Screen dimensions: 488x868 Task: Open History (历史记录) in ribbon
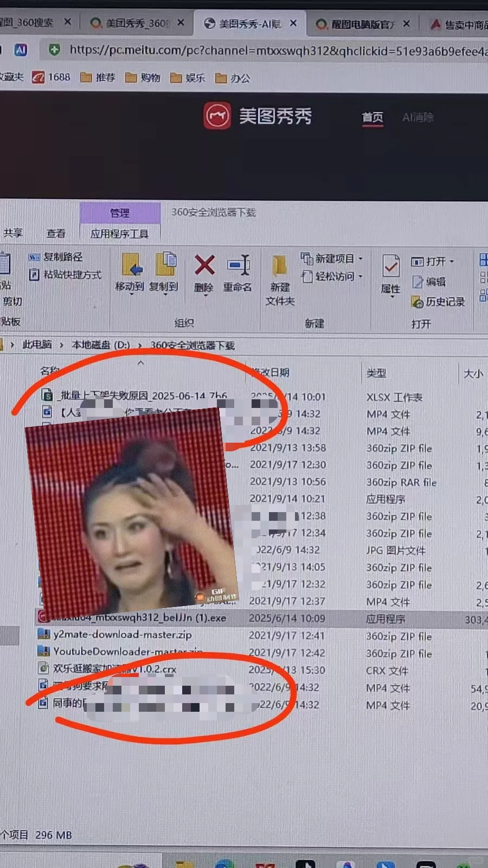[x=438, y=302]
